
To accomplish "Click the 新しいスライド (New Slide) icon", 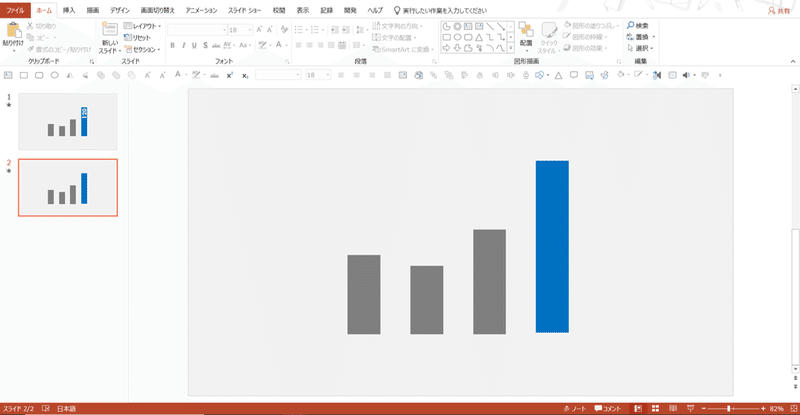I will coord(110,30).
